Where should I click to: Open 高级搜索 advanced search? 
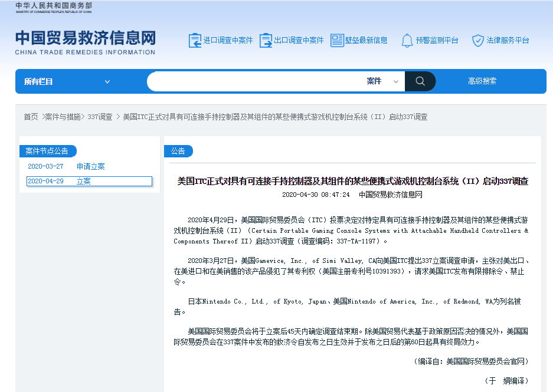[482, 81]
